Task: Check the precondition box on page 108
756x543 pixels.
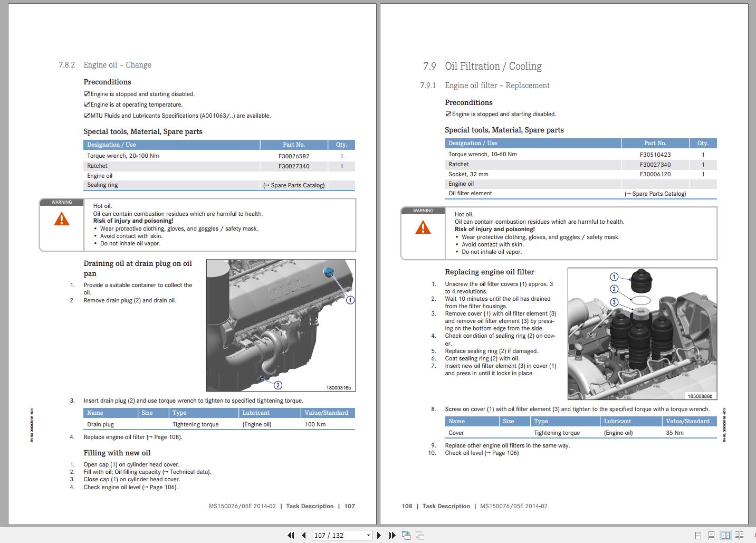Action: 448,114
